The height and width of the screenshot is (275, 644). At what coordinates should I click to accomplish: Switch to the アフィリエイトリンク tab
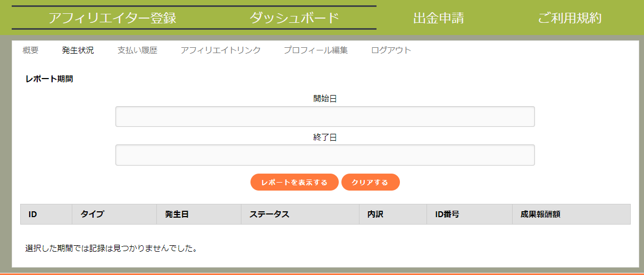pos(220,50)
